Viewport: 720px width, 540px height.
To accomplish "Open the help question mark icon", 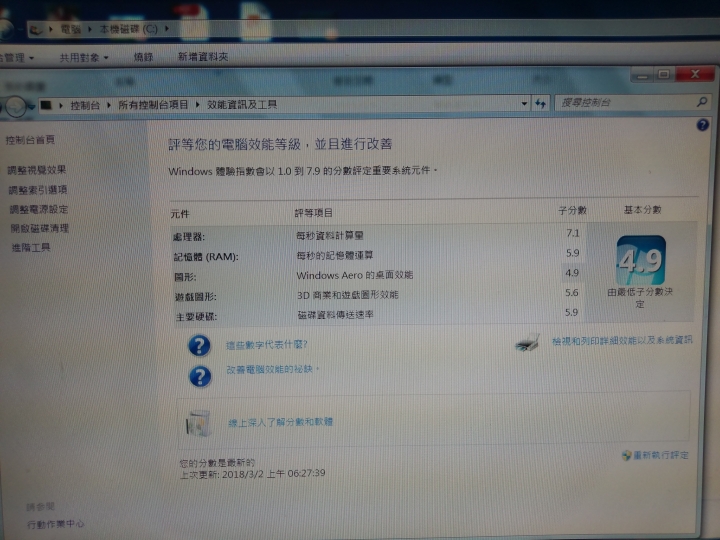I will [x=702, y=124].
